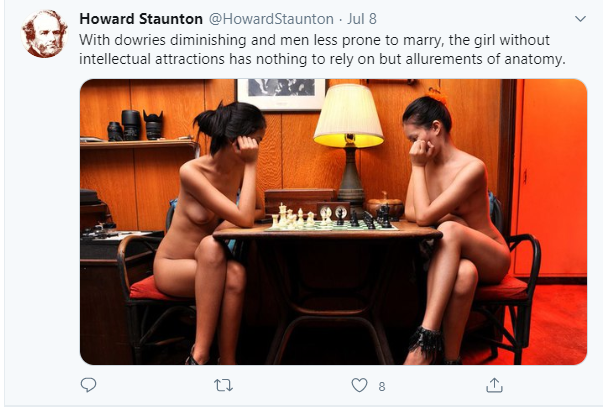Open tweet options with the chevron arrow

580,18
